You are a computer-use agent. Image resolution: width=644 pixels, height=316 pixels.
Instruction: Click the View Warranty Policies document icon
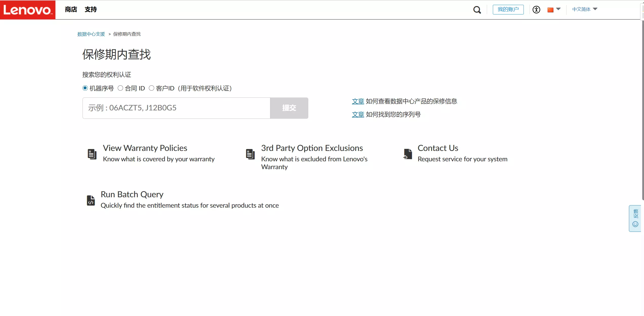pyautogui.click(x=92, y=154)
